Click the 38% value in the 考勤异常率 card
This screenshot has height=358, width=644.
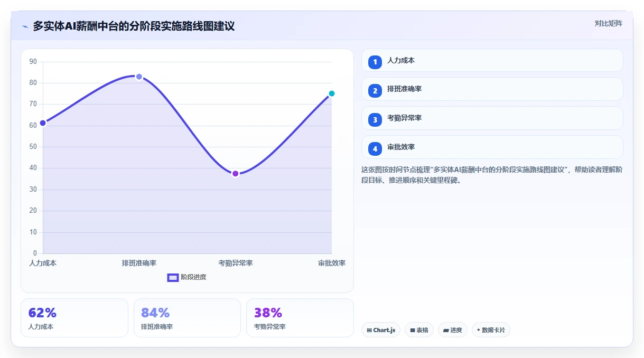point(268,313)
